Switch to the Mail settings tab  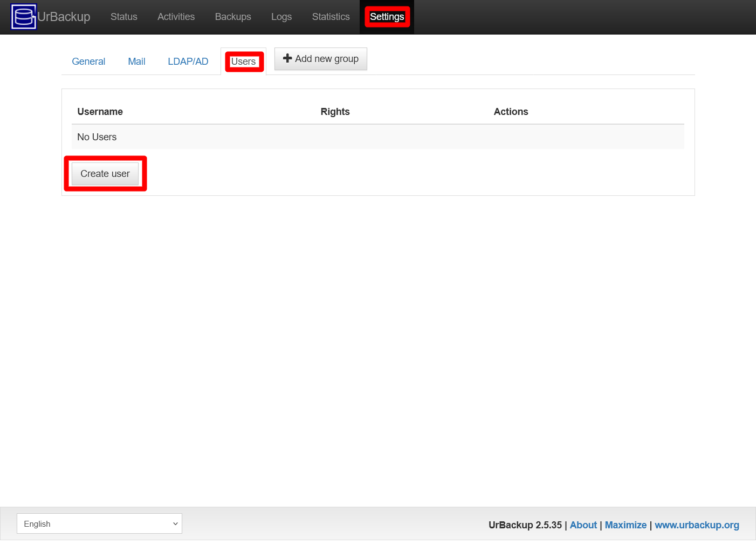[136, 61]
